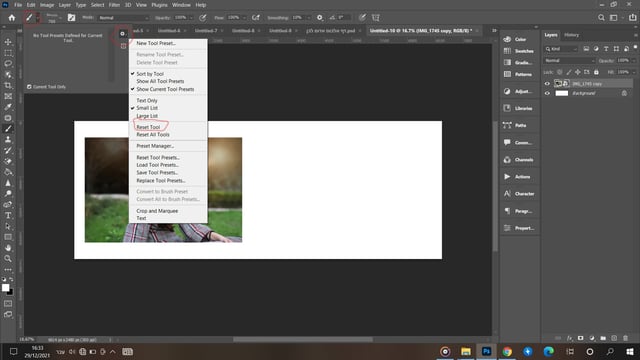Select the Rectangular Marquee tool
This screenshot has height=360, width=640.
[8, 53]
